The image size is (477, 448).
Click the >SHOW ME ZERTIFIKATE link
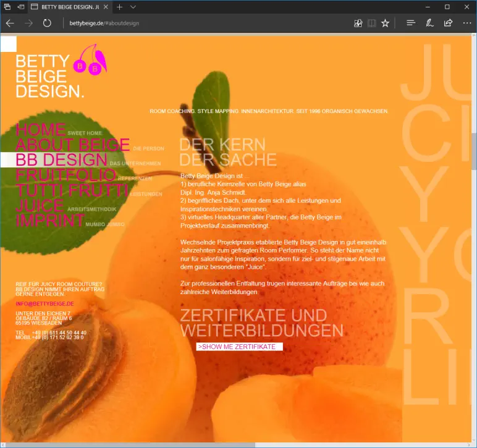(x=238, y=347)
